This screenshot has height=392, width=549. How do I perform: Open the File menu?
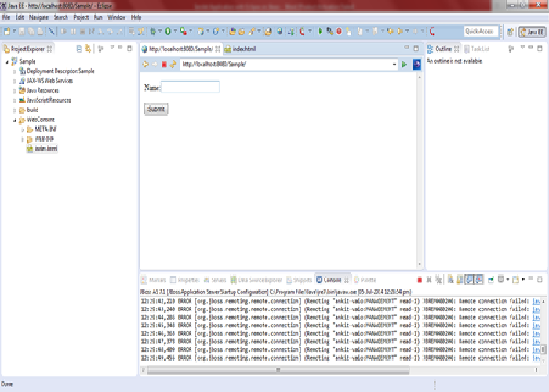click(x=6, y=17)
